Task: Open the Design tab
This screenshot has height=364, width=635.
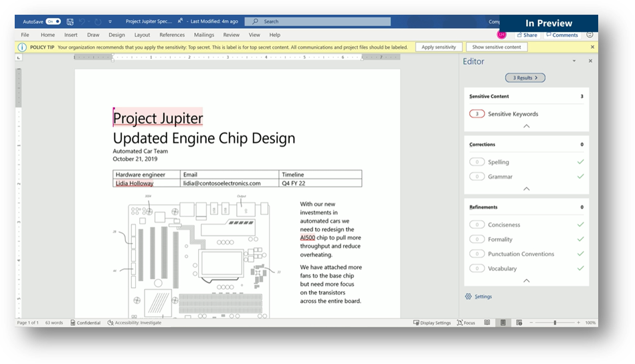Action: (x=116, y=35)
